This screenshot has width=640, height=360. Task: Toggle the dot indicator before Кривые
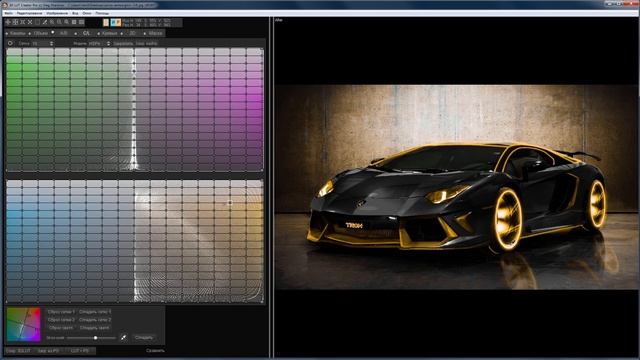point(98,34)
